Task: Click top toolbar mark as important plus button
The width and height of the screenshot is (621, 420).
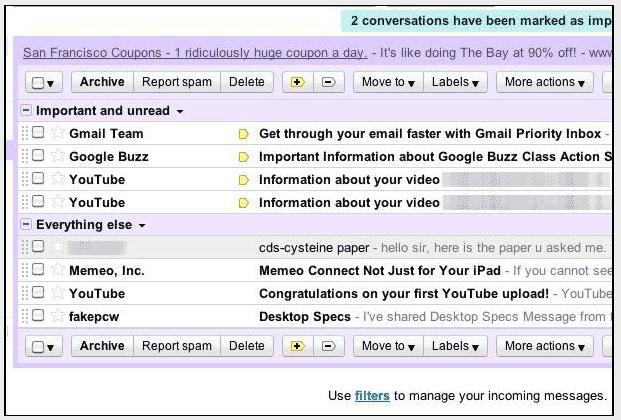Action: 297,82
